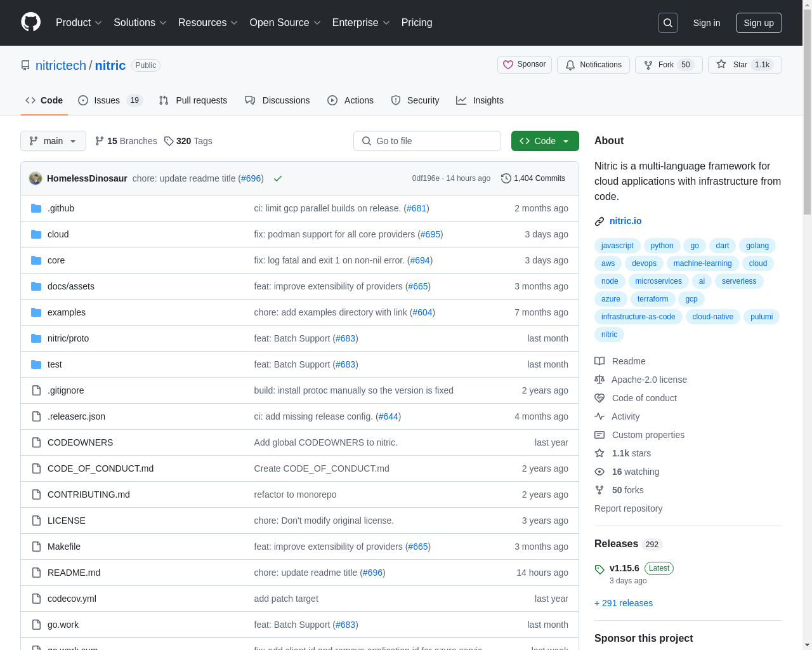812x650 pixels.
Task: Click the .github folder icon
Action: click(36, 208)
